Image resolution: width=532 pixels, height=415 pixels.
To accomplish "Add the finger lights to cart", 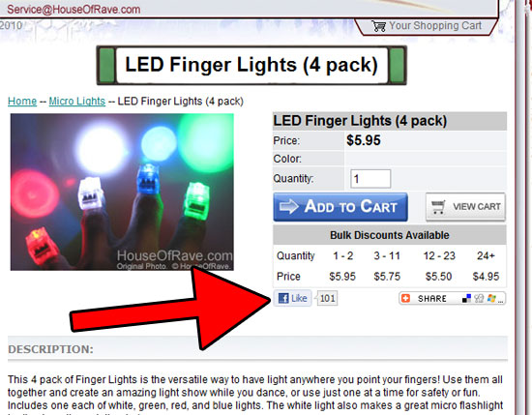I will (340, 207).
